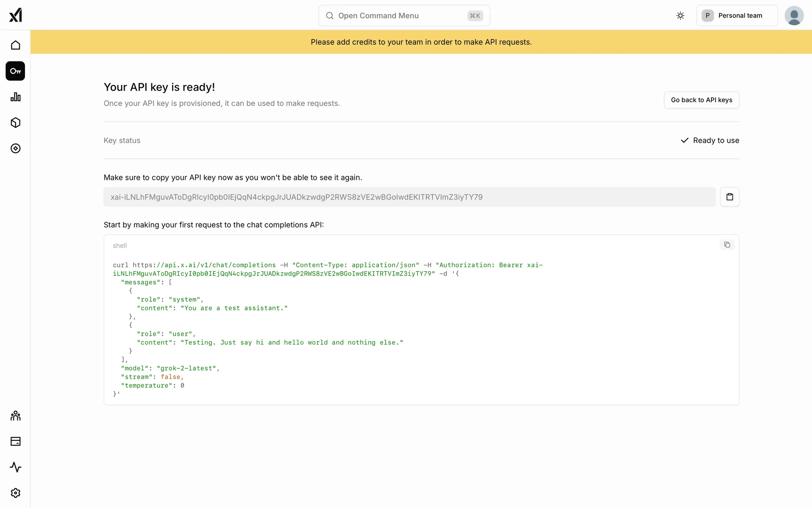
Task: Select the API keys key icon
Action: click(x=15, y=71)
